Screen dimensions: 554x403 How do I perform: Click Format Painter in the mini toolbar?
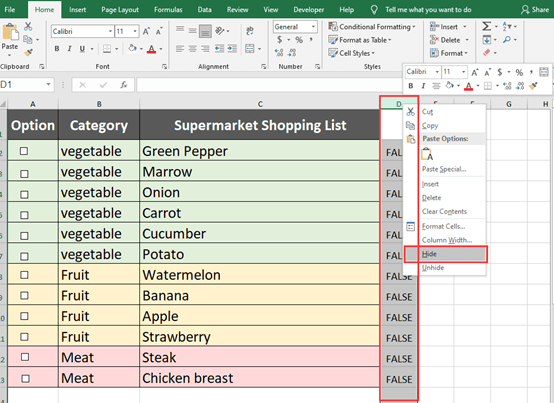tap(534, 85)
